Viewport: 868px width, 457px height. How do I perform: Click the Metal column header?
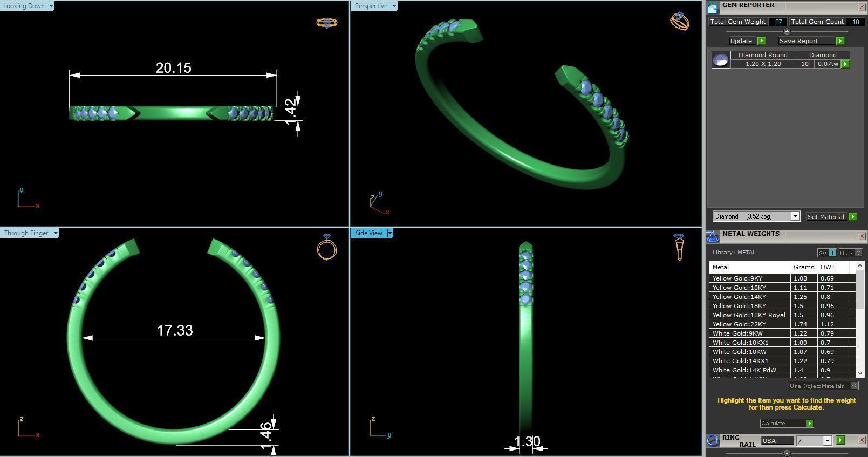tap(750, 267)
